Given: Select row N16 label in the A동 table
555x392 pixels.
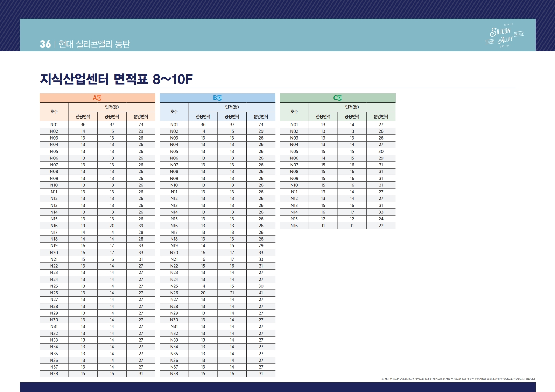Looking at the screenshot, I should [x=54, y=226].
